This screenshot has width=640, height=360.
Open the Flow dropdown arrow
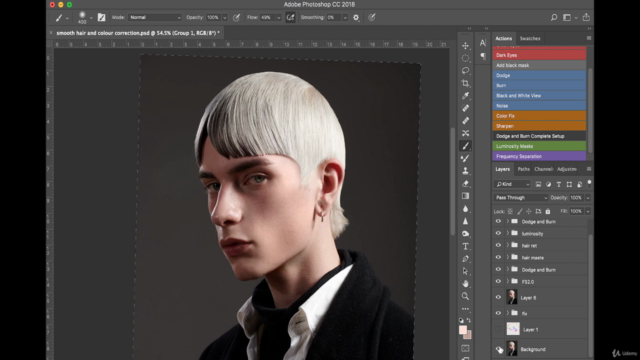[x=279, y=18]
